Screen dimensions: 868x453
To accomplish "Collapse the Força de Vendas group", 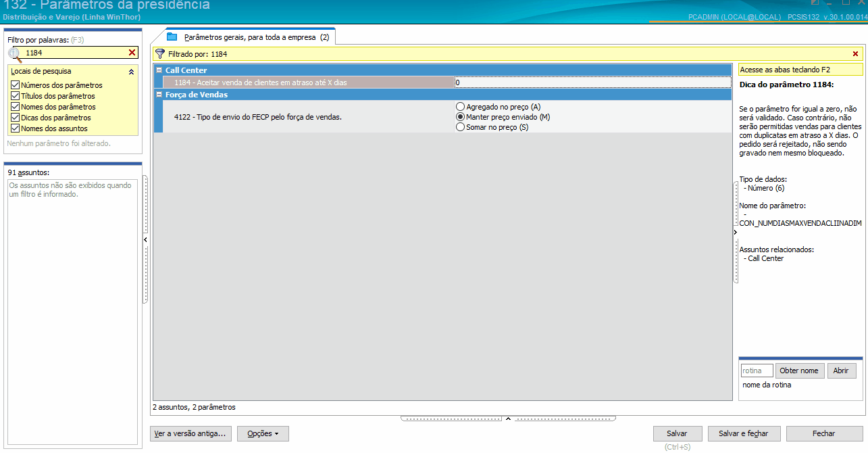I will pyautogui.click(x=159, y=95).
